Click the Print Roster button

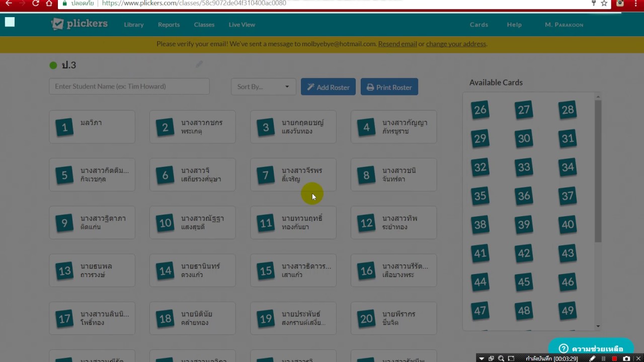389,87
